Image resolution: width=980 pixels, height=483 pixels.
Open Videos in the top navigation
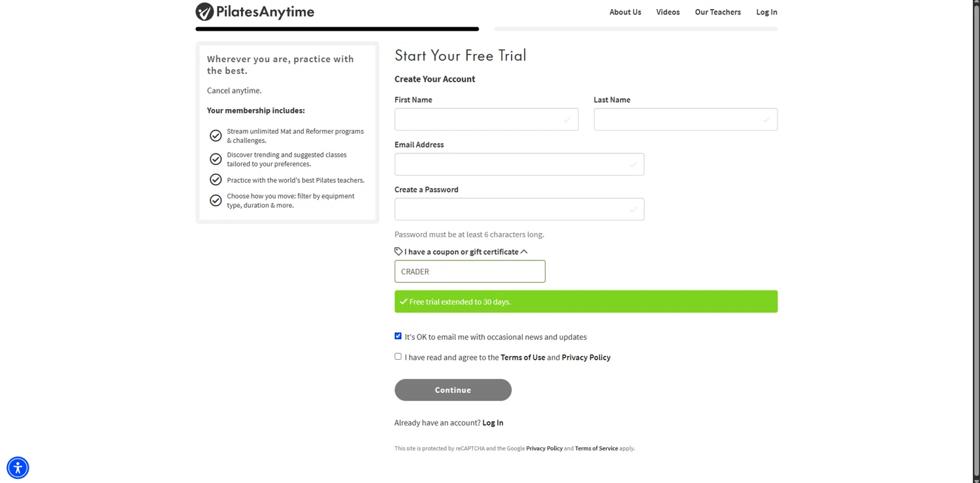pyautogui.click(x=668, y=12)
